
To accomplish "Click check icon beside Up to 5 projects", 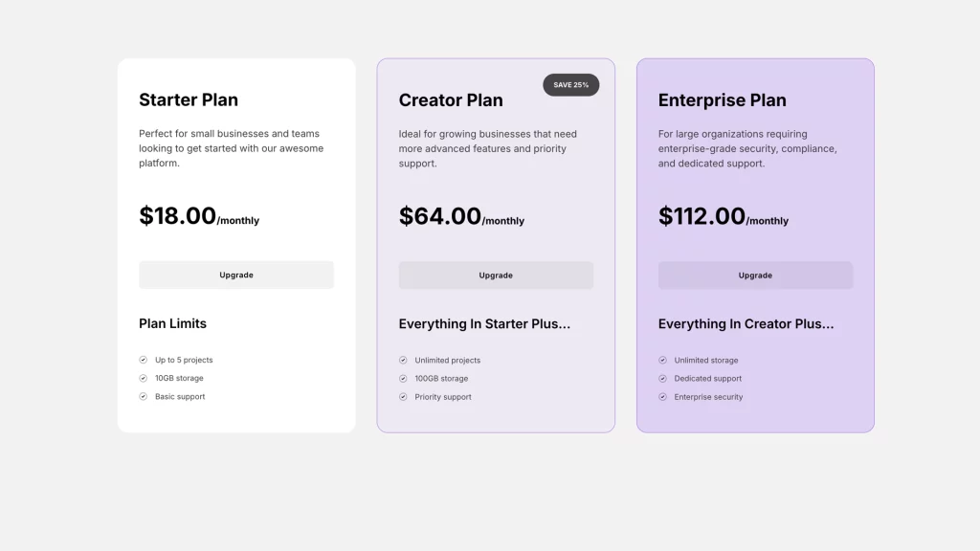I will tap(143, 360).
